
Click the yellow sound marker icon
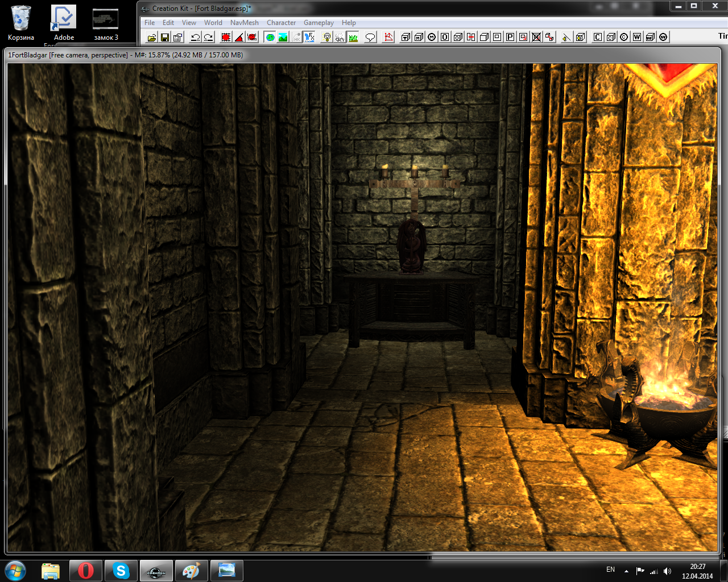coord(566,37)
